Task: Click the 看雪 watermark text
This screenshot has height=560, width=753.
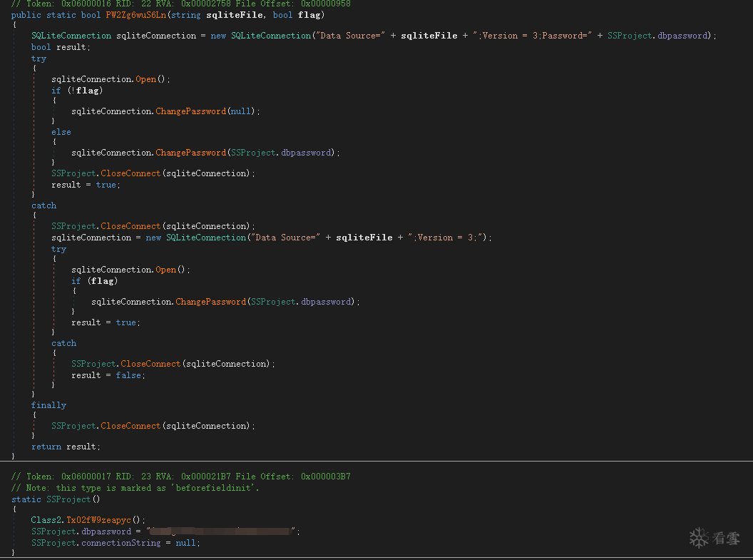Action: point(726,539)
